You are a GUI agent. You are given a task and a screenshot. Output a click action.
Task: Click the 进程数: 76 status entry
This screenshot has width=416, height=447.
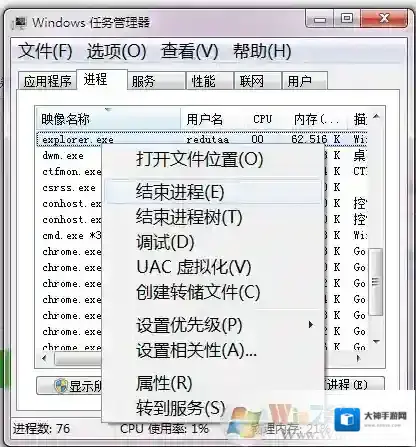click(x=41, y=429)
